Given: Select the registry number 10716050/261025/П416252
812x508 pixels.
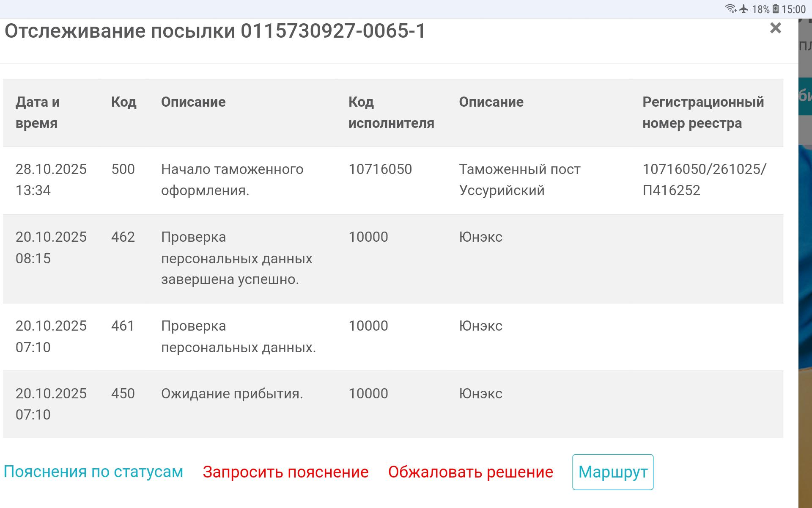Looking at the screenshot, I should pyautogui.click(x=704, y=180).
